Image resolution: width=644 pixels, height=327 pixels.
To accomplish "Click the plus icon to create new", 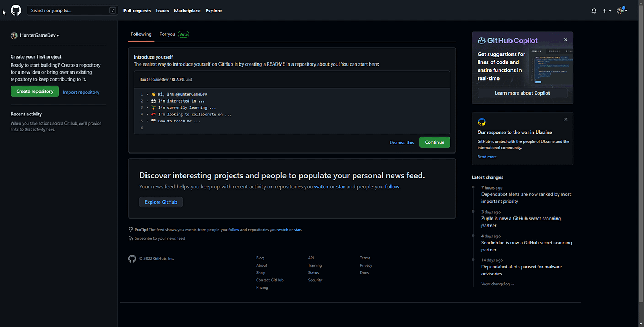I will 604,10.
